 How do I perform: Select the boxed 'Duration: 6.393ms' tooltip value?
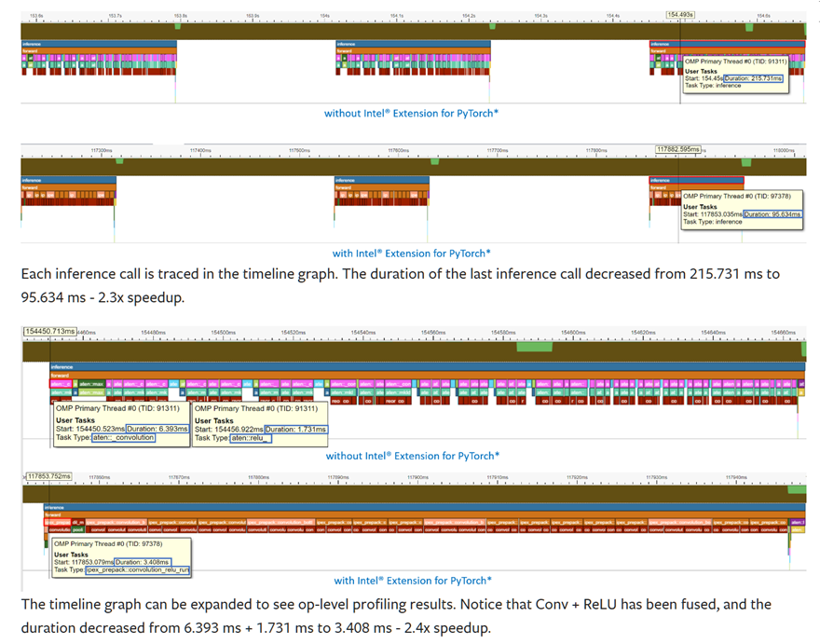pos(157,429)
